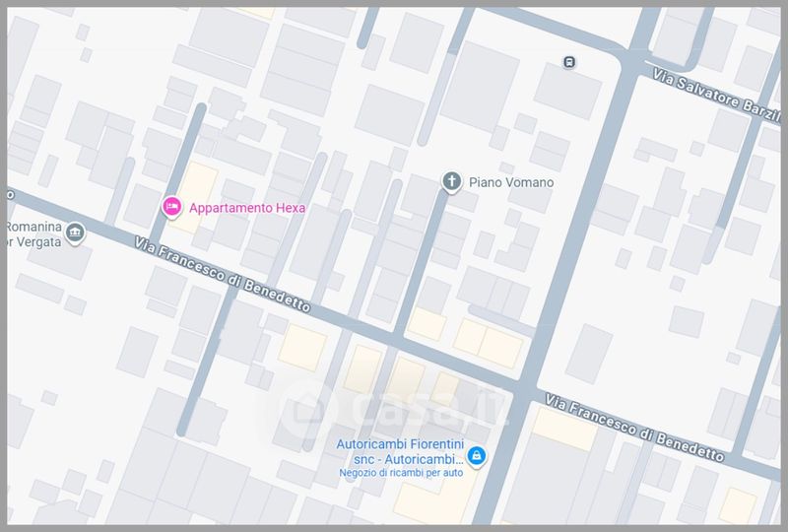
Task: Select the Piano Vomano place label
Action: pyautogui.click(x=510, y=182)
